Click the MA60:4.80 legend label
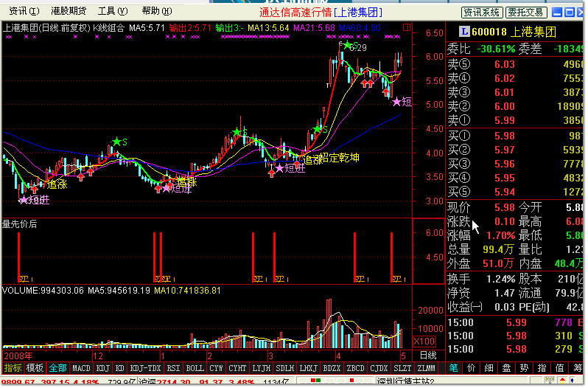Viewport: 588px width, 388px height. tap(360, 28)
